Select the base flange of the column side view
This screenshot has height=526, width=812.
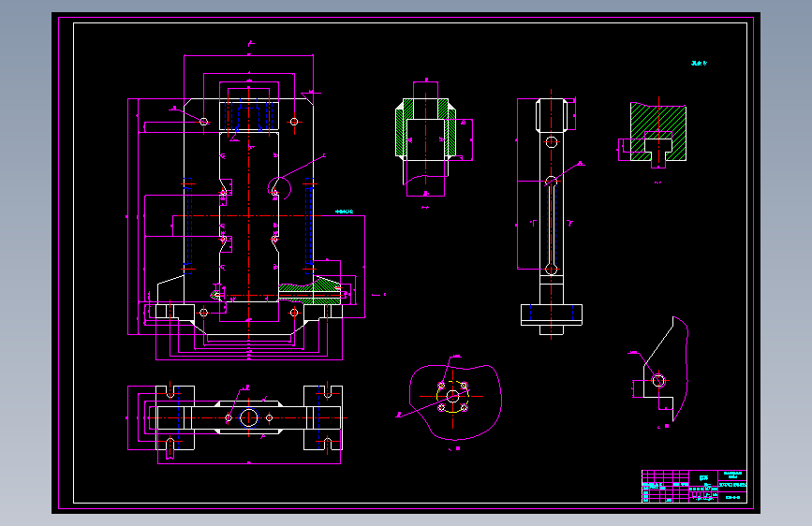tap(552, 314)
